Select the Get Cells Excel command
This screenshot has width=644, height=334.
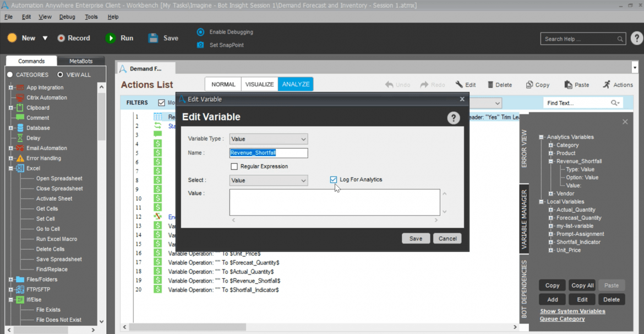coord(47,208)
